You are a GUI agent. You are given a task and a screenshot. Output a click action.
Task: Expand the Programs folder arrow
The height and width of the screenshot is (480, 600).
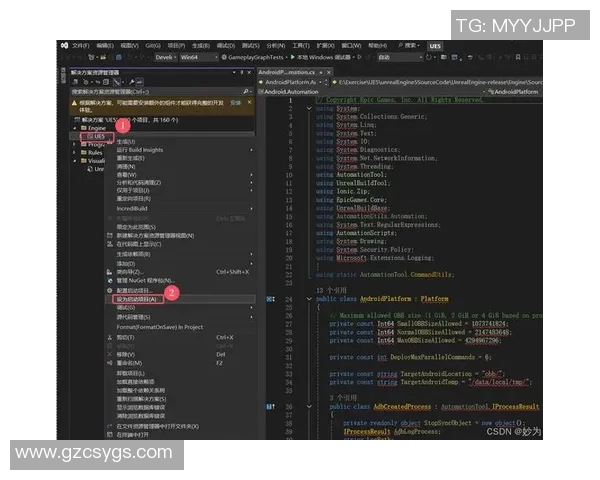[x=74, y=144]
